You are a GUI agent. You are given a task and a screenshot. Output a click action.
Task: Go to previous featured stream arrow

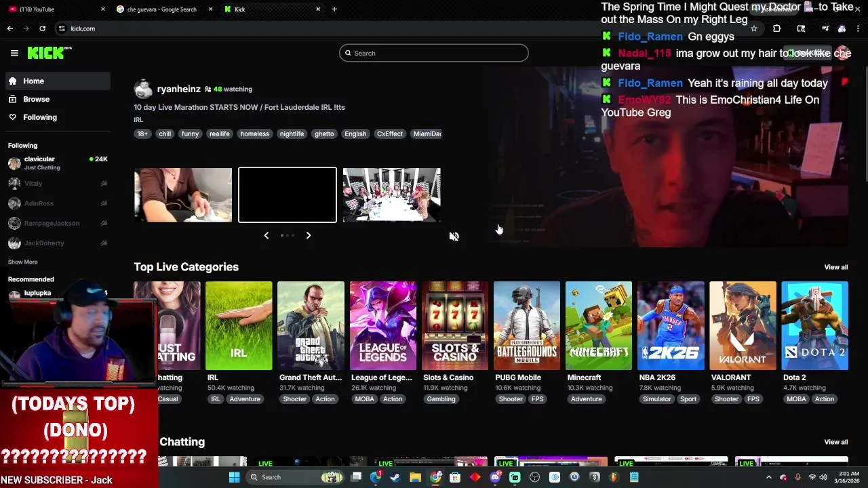point(267,235)
